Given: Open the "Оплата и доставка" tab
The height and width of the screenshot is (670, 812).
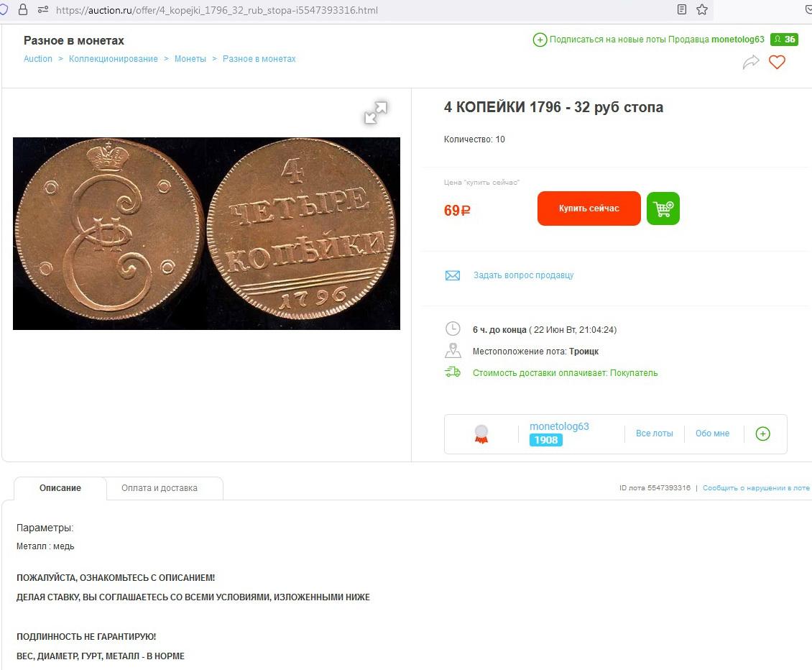Looking at the screenshot, I should (159, 488).
